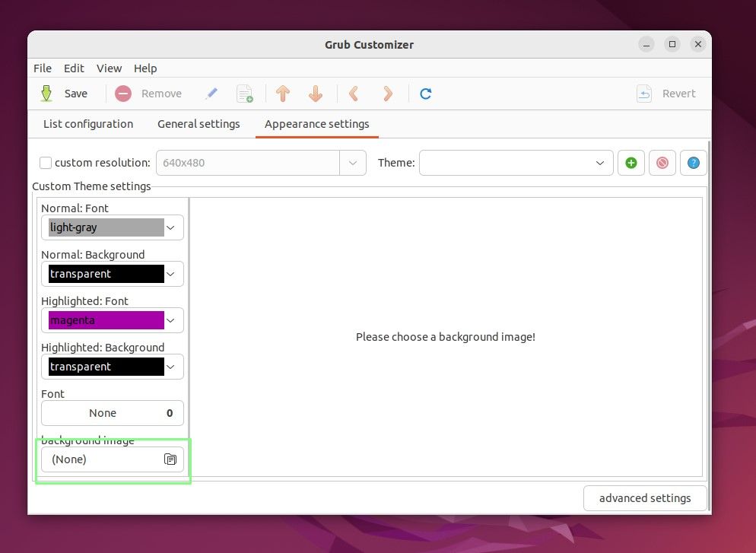This screenshot has width=756, height=553.
Task: Enable the custom resolution checkbox
Action: [46, 162]
